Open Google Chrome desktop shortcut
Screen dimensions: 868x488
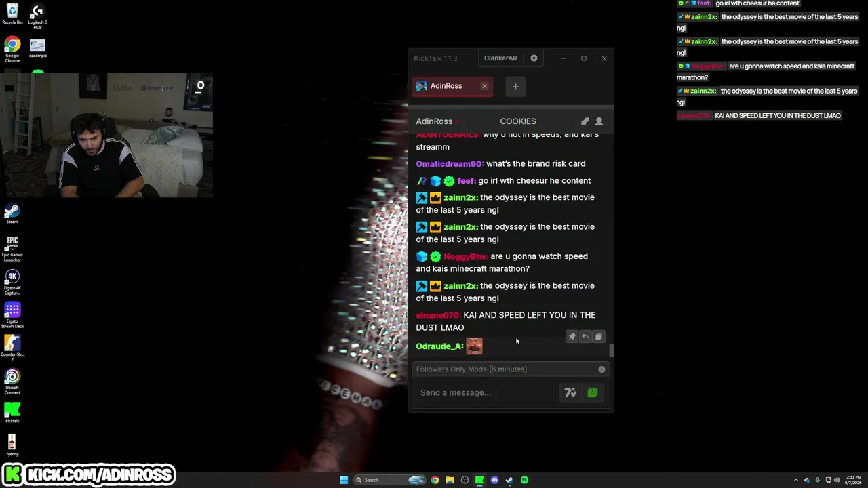coord(12,50)
